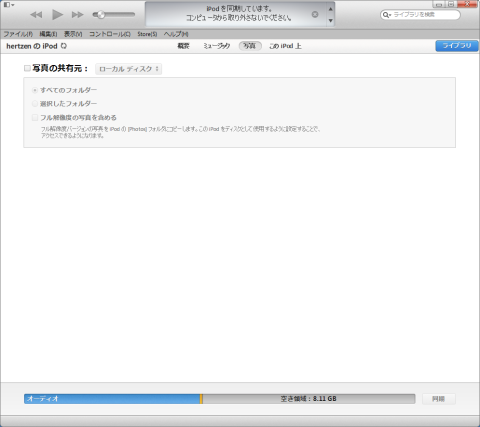Open the コントロール menu

click(110, 34)
